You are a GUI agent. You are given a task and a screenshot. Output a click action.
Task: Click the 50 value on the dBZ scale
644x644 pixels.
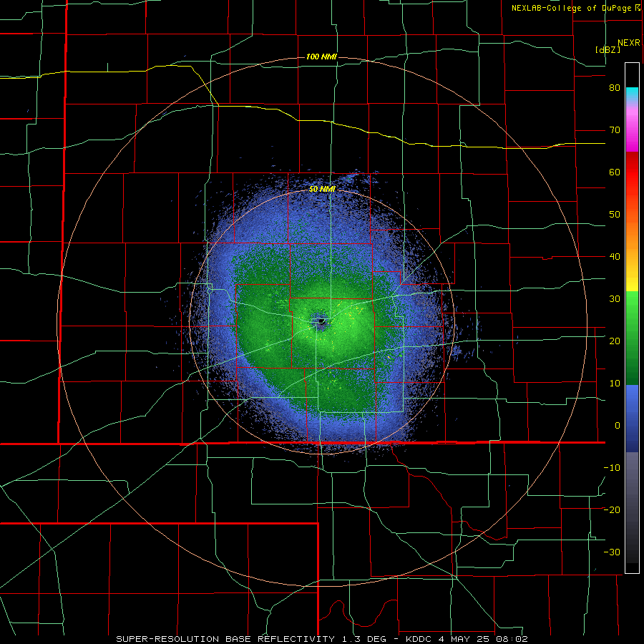[615, 215]
